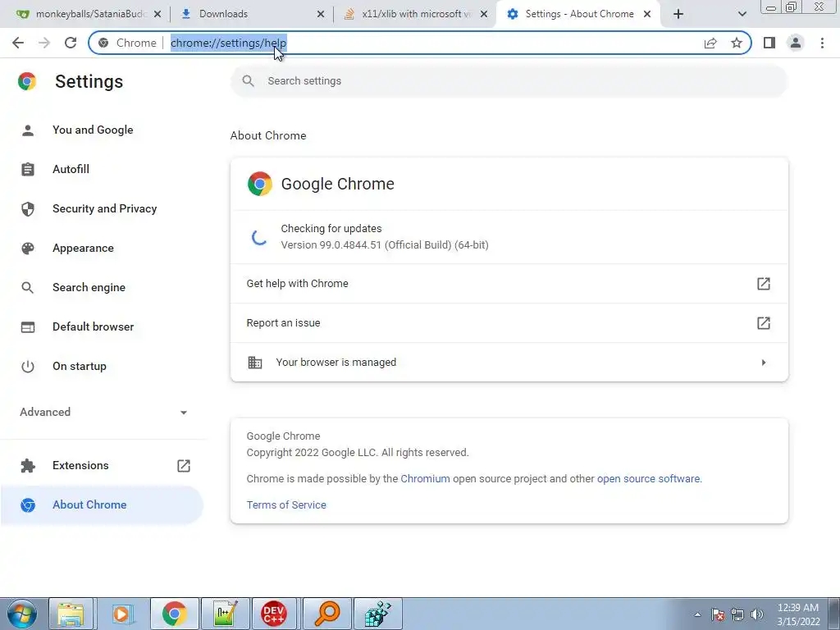Screen dimensions: 840x630
Task: Click the You and Google person icon
Action: (28, 130)
